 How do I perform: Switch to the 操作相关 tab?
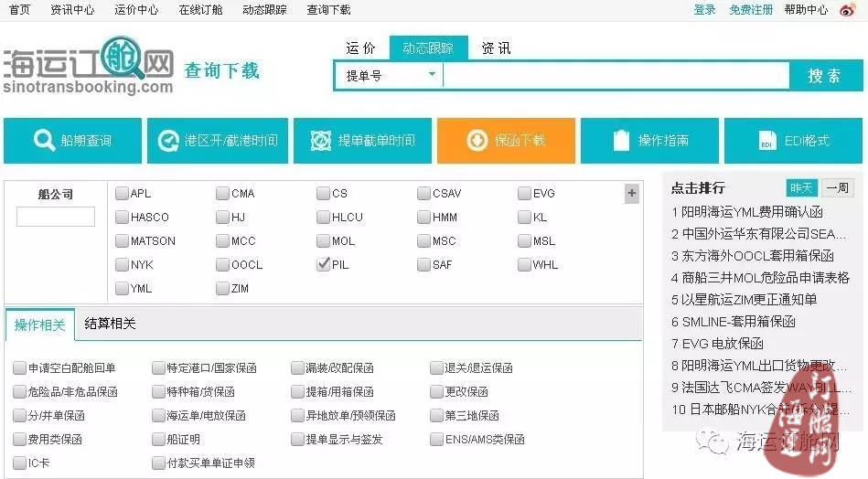(x=40, y=325)
